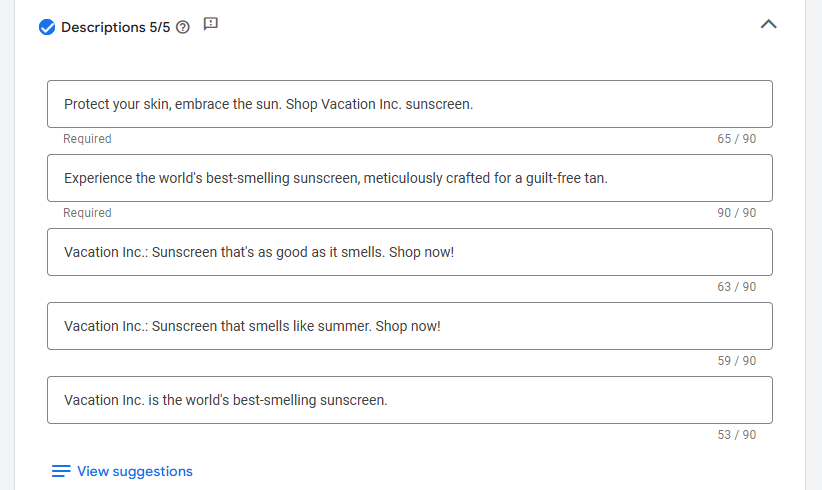Screen dimensions: 822x490
Task: Click the list icon beside View suggestions
Action: click(x=61, y=471)
